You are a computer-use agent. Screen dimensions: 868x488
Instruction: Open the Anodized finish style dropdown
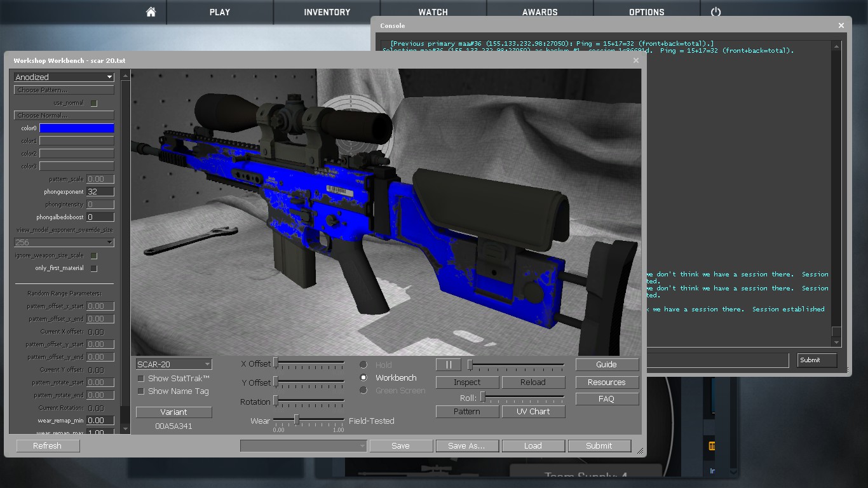[64, 77]
